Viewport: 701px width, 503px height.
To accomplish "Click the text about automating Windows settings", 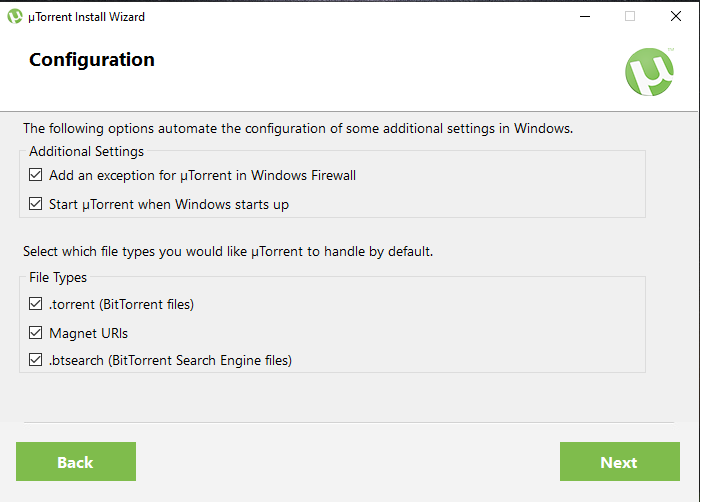I will click(298, 129).
